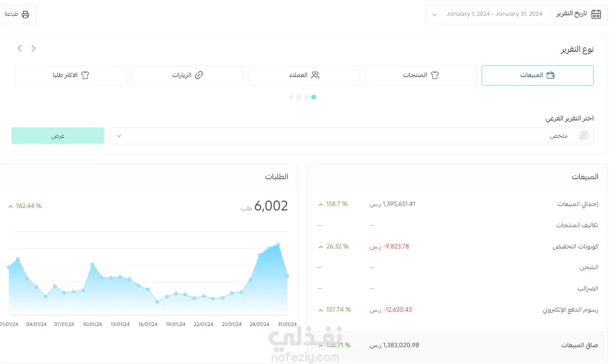The image size is (610, 364).
Task: Click the 10/01/24 axis date label
Action: 92,324
